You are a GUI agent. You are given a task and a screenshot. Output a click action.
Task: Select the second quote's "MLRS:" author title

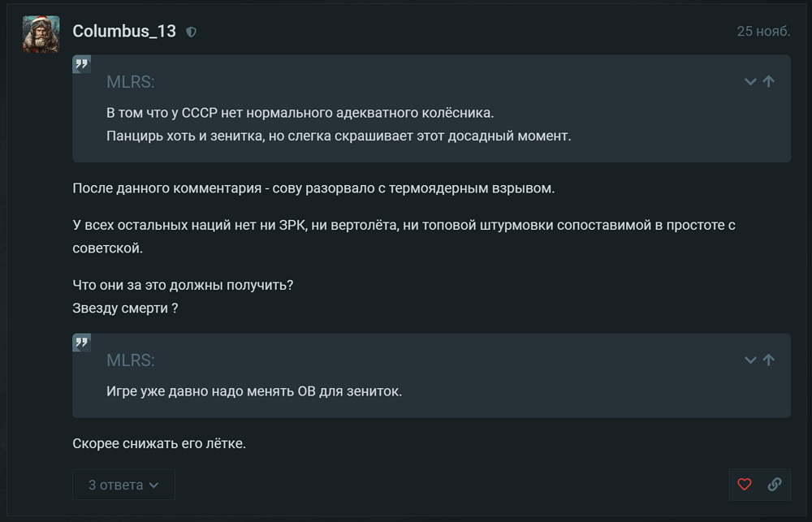tap(130, 360)
